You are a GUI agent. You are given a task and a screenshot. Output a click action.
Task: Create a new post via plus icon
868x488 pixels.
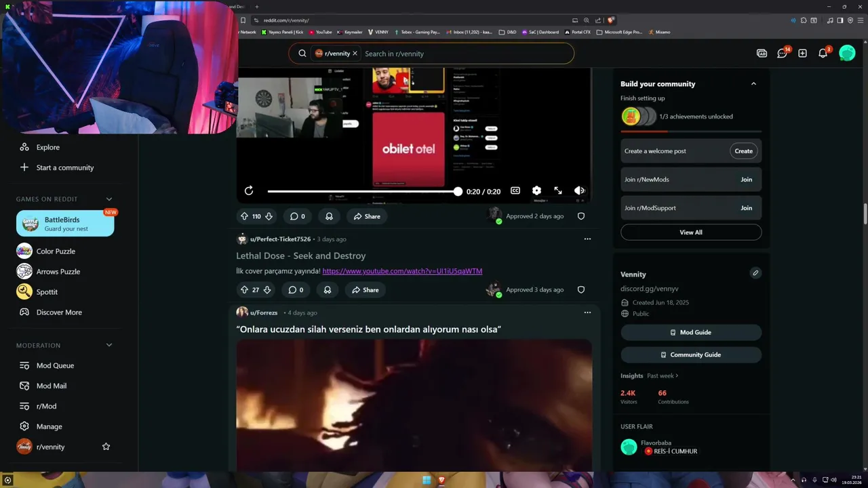(802, 54)
